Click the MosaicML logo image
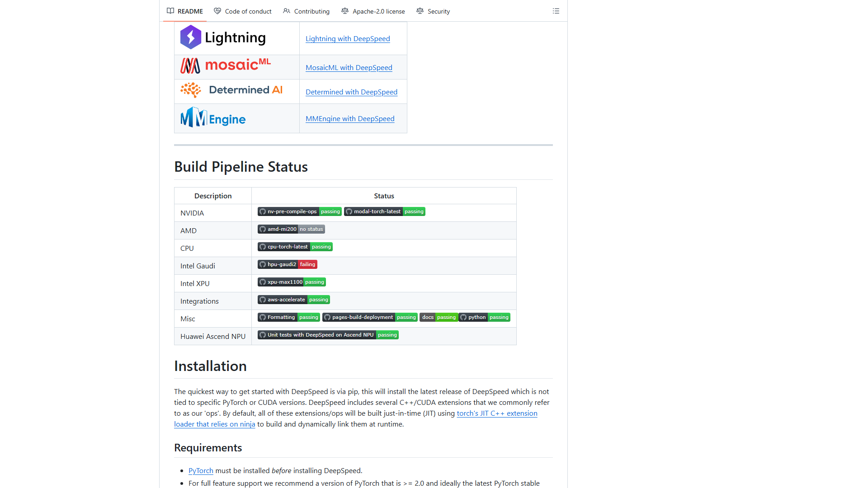 pos(226,66)
